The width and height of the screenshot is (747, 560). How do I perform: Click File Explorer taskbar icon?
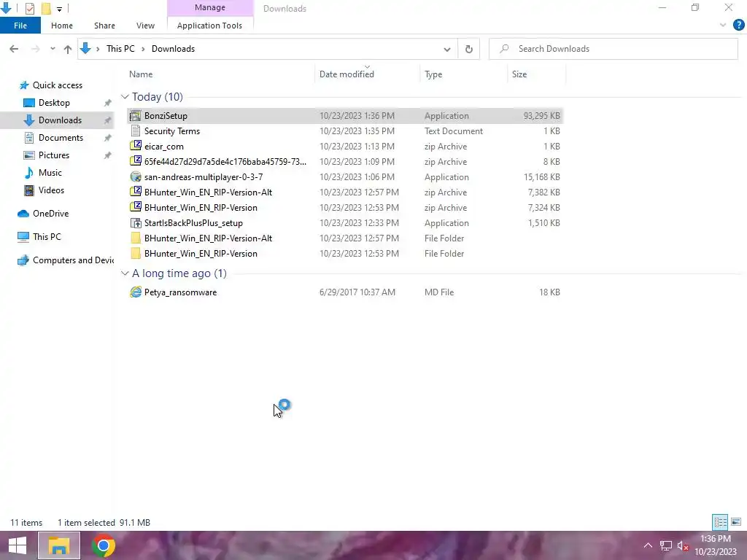tap(58, 545)
